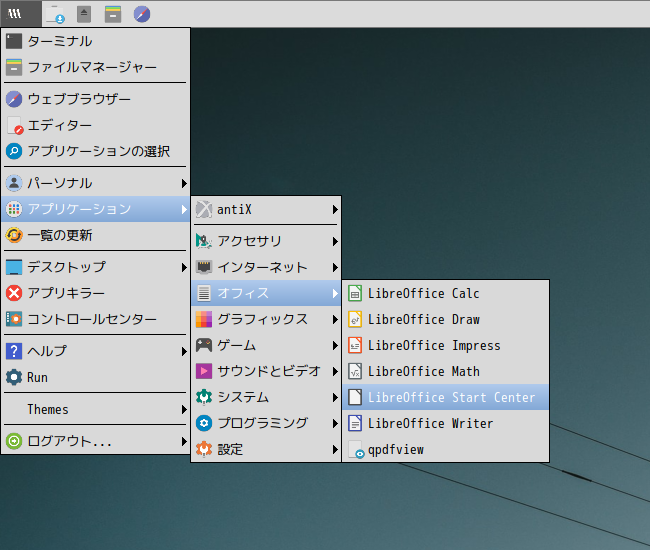Viewport: 650px width, 550px height.
Task: Expand the パーソナル submenu arrow
Action: (x=184, y=183)
